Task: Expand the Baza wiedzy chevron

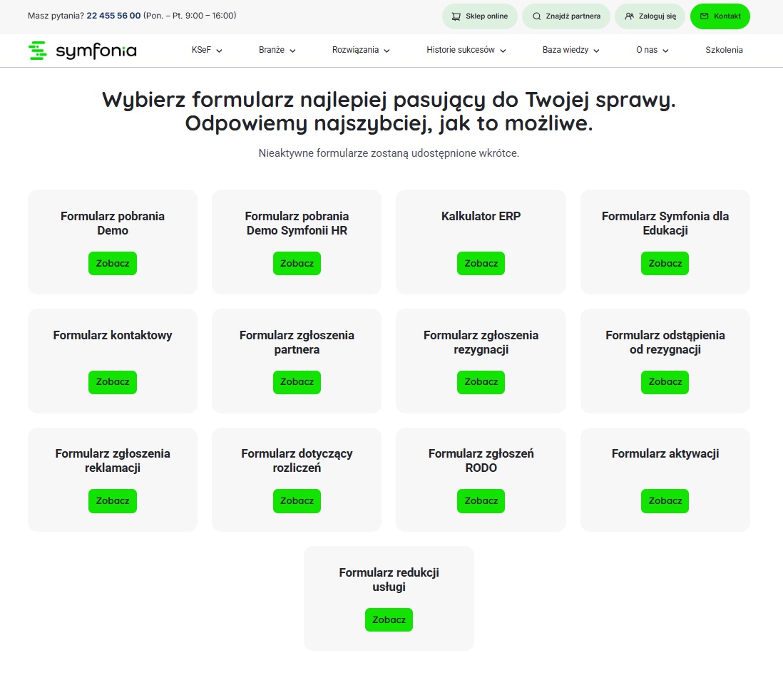Action: pos(596,51)
